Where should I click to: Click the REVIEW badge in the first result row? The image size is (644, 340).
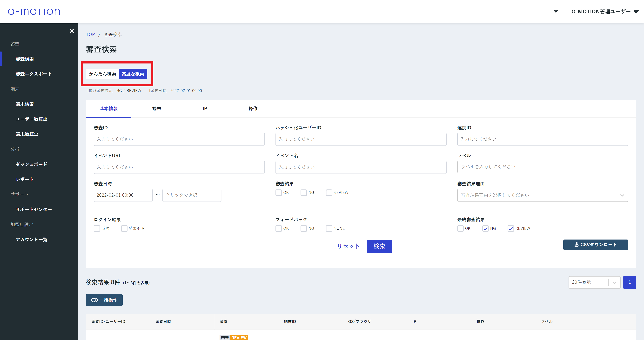239,338
